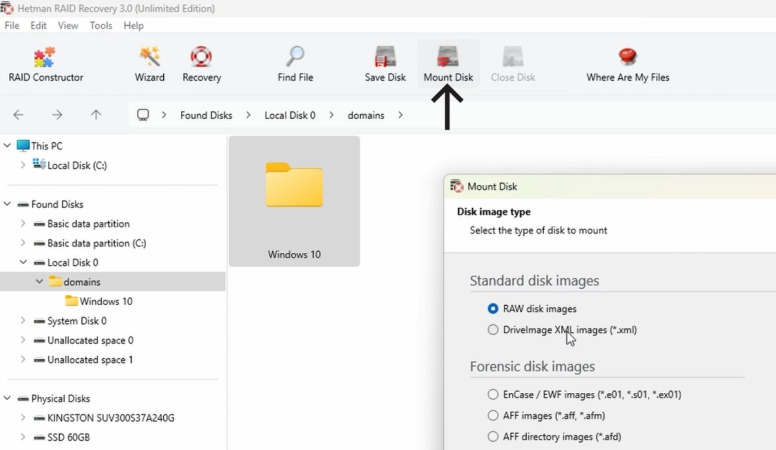Click the Hetman app icon in title bar

coord(7,8)
